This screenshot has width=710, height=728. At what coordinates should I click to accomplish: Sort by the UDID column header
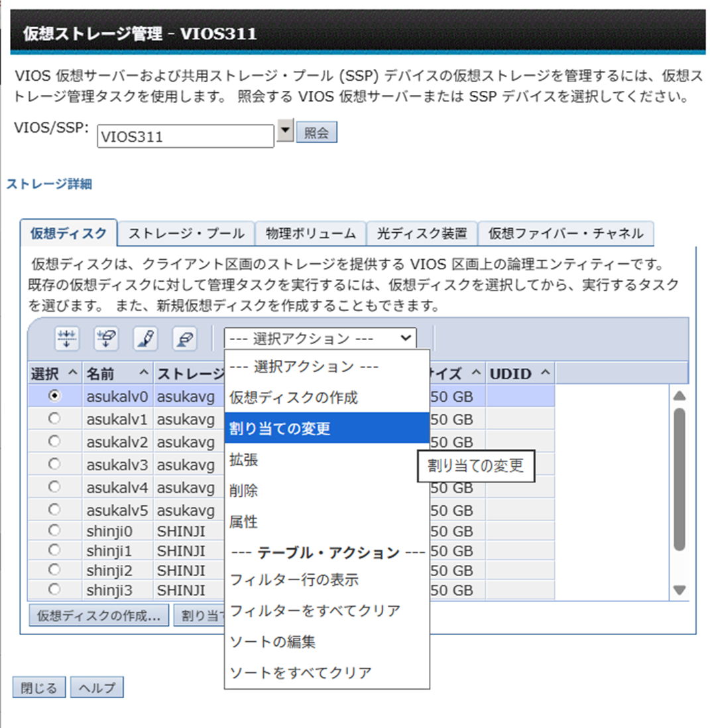pos(520,373)
